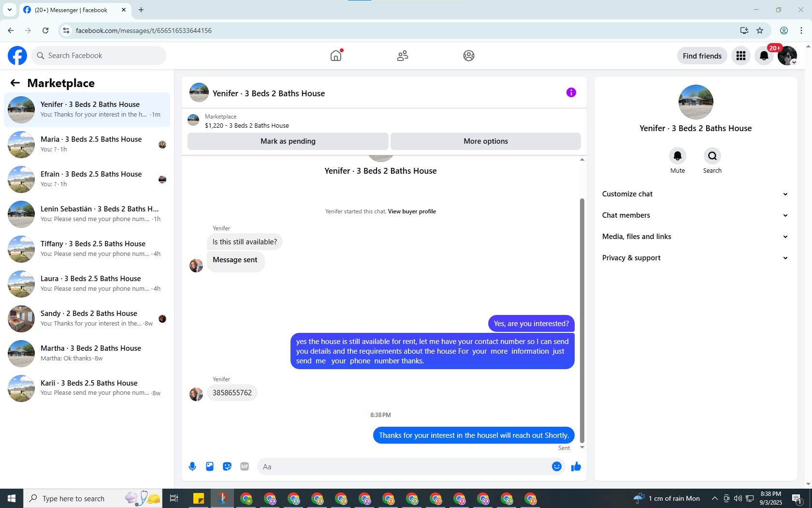812x508 pixels.
Task: Click the browser address bar URL
Action: click(144, 30)
